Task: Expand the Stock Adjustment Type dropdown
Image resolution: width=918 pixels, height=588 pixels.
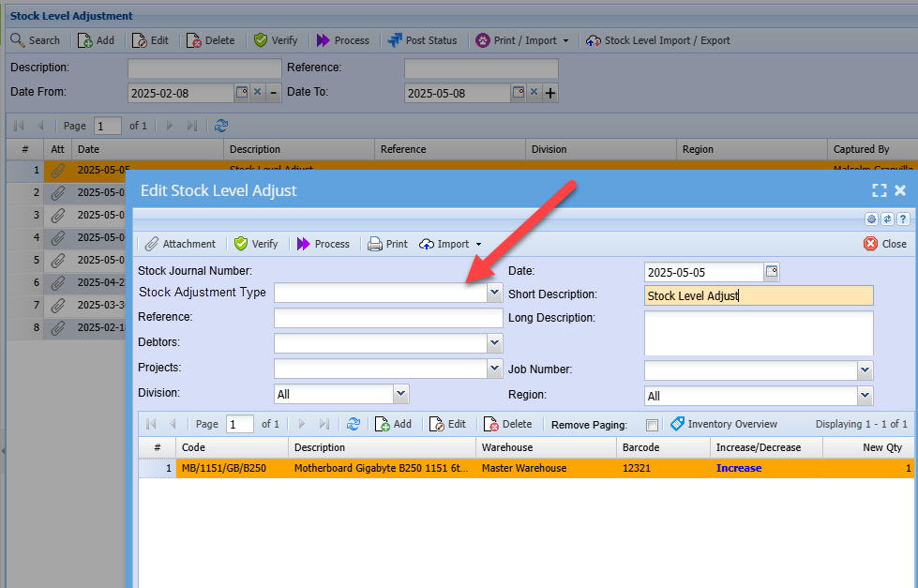Action: (494, 293)
